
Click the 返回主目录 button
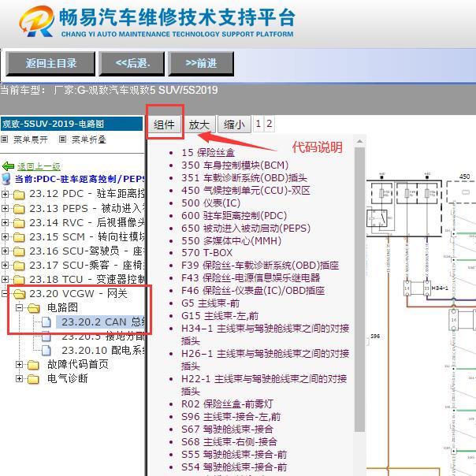[50, 64]
